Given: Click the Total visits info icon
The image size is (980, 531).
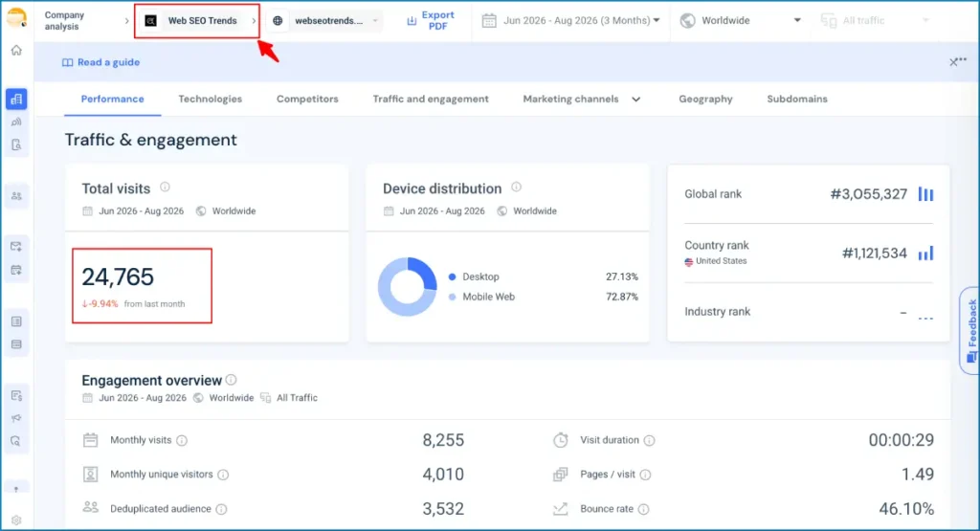Looking at the screenshot, I should coord(165,187).
